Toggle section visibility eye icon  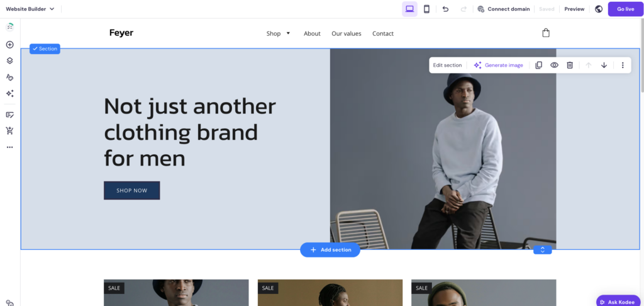(555, 65)
